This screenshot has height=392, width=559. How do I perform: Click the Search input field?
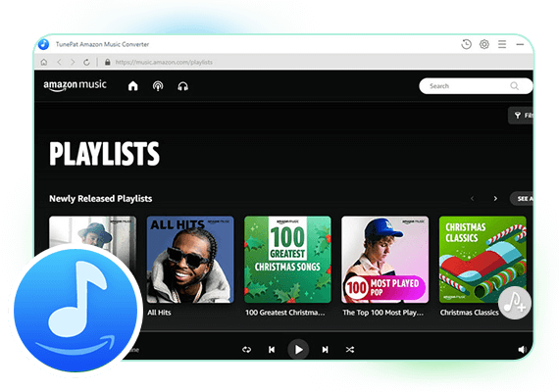(x=476, y=86)
